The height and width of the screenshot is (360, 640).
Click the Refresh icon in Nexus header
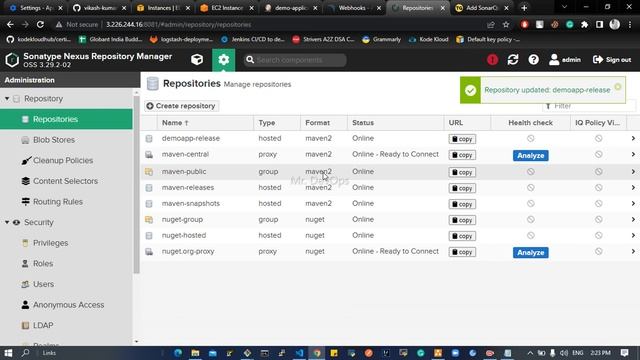513,60
